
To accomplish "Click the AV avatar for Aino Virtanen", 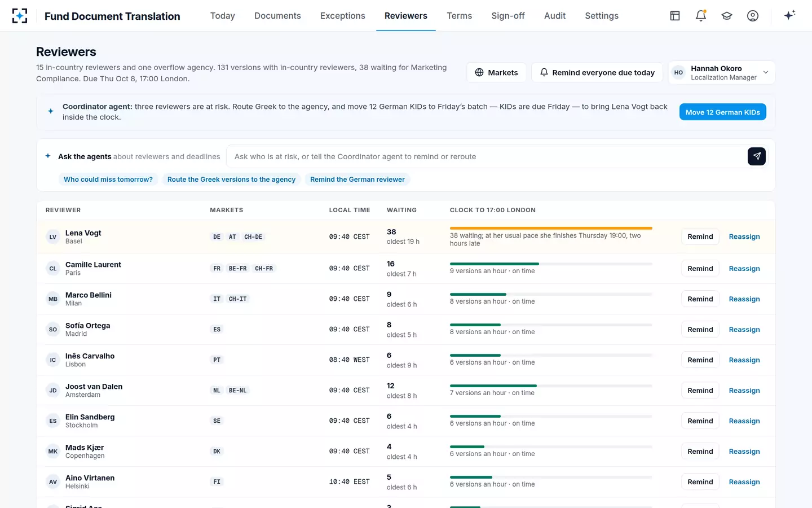I will click(x=53, y=482).
